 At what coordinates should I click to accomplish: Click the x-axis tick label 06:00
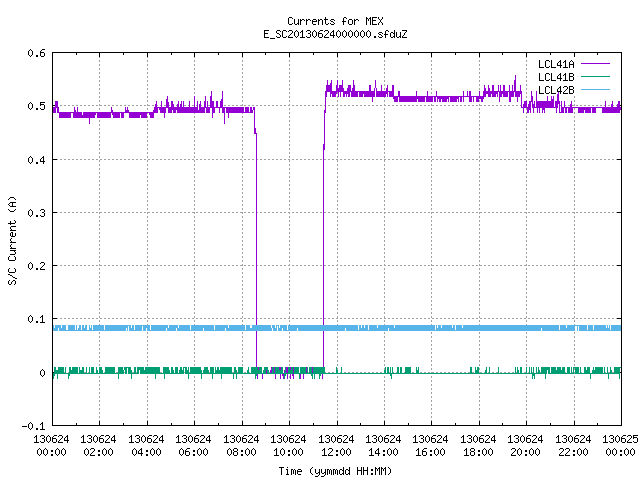[193, 452]
